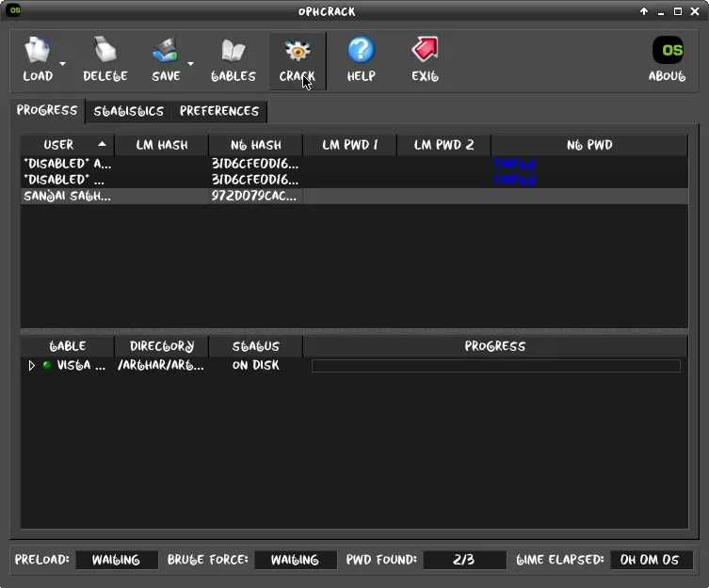Screen dimensions: 709x588
Task: Minimize the Ophcrack window
Action: (x=661, y=12)
